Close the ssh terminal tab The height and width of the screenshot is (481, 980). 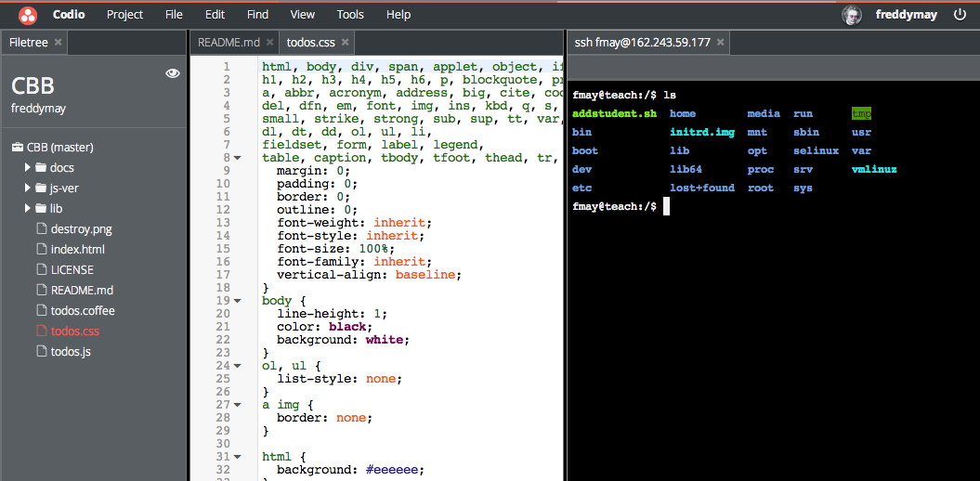721,43
